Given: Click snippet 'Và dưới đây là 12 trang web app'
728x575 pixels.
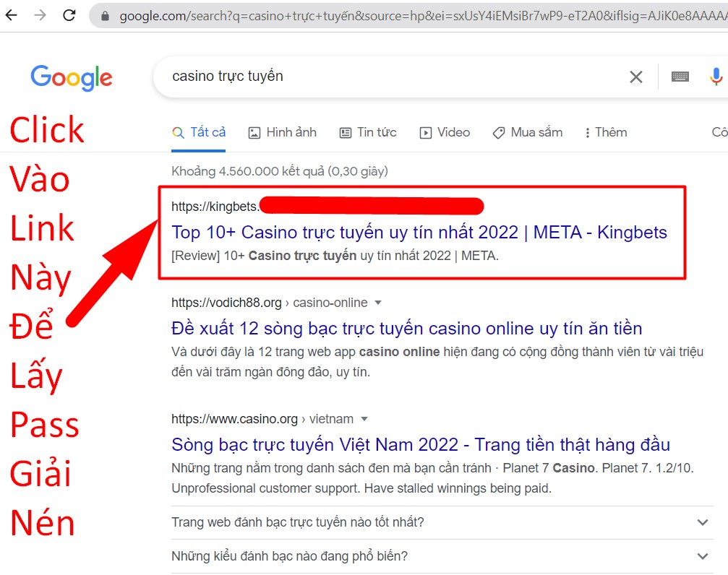Looking at the screenshot, I should coord(437,361).
